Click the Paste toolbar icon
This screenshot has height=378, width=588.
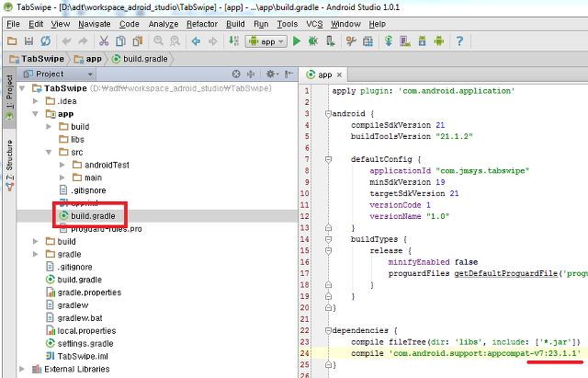[x=138, y=40]
